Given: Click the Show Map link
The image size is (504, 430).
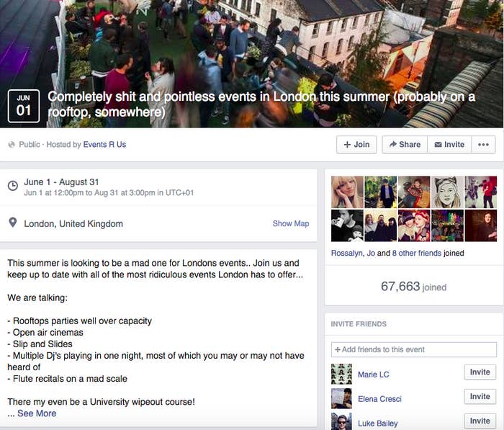Looking at the screenshot, I should click(x=291, y=223).
